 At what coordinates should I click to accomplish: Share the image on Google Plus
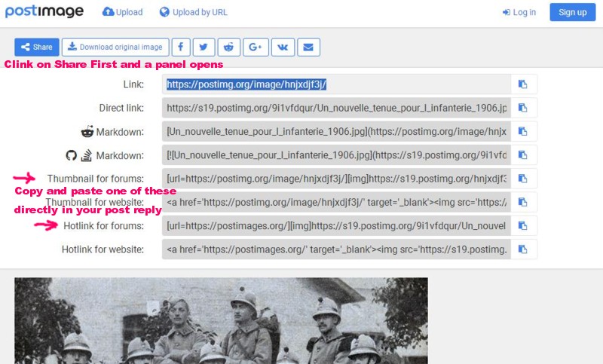tap(256, 47)
